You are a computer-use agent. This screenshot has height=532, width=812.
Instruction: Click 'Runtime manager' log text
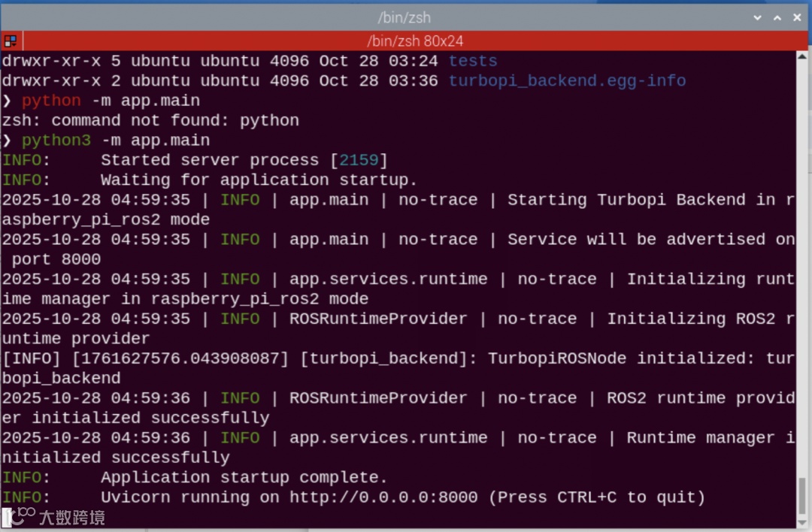pos(701,438)
